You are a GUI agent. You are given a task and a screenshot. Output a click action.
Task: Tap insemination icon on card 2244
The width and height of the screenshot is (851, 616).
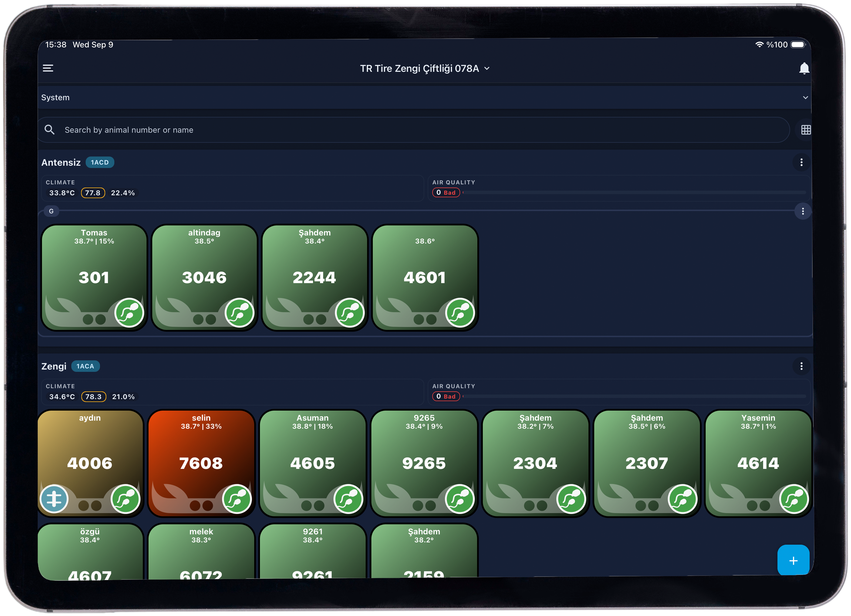point(350,312)
